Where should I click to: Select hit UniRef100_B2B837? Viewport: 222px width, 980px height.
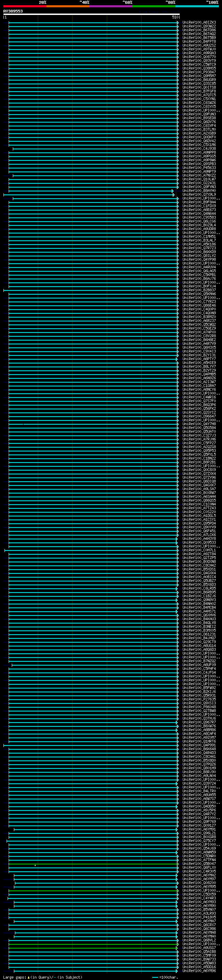199,290
